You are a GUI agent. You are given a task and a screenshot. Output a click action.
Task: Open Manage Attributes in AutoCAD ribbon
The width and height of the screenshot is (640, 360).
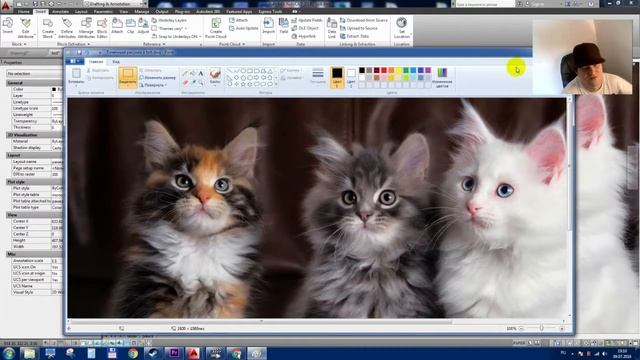tap(86, 27)
